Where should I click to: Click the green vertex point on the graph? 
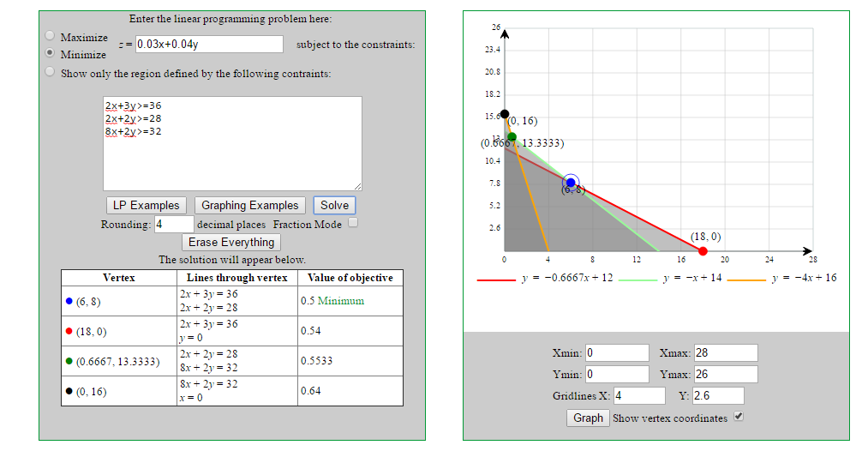[x=512, y=136]
